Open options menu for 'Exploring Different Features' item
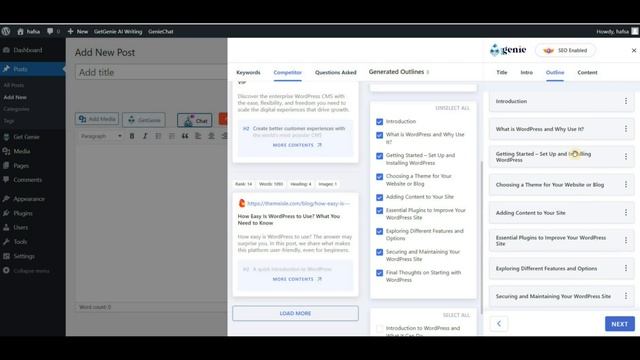Screen dimensions: 640x360 [x=626, y=268]
